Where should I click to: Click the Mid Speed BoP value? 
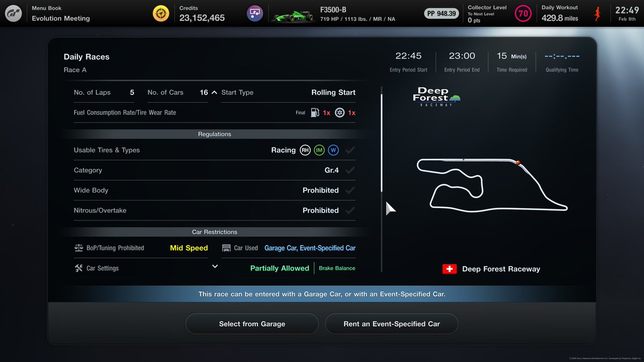click(x=189, y=248)
